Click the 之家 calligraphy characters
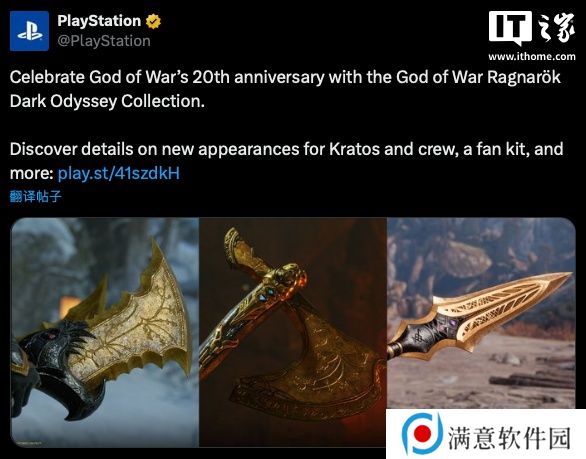This screenshot has height=459, width=586. click(x=556, y=28)
